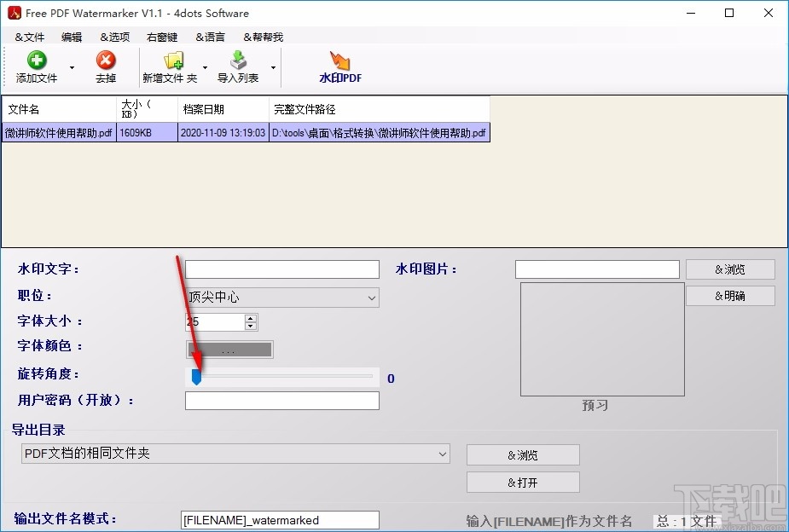Viewport: 789px width, 532px height.
Task: Focus the 用户密码 password input
Action: (x=281, y=401)
